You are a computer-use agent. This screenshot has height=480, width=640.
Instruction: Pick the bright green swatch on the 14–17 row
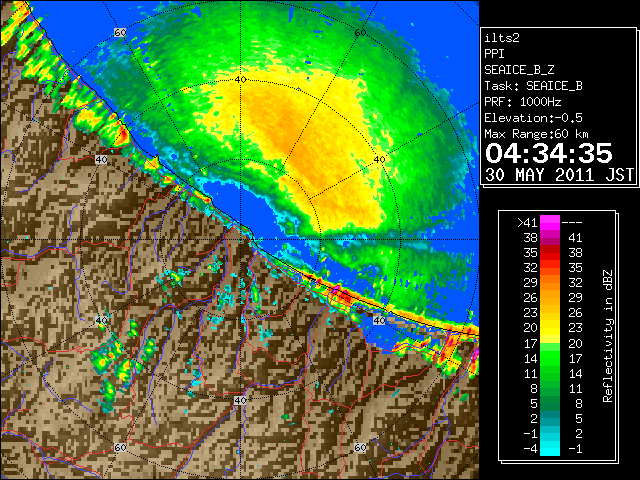click(x=550, y=358)
